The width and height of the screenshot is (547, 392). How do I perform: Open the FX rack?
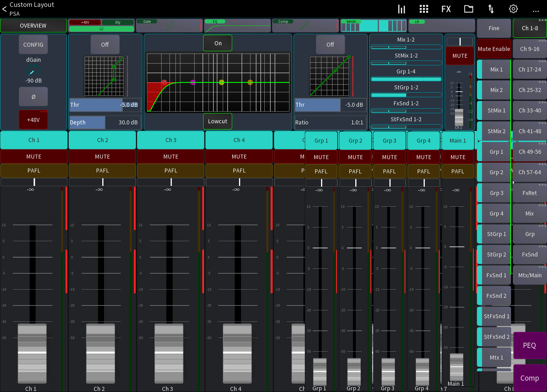pyautogui.click(x=446, y=9)
